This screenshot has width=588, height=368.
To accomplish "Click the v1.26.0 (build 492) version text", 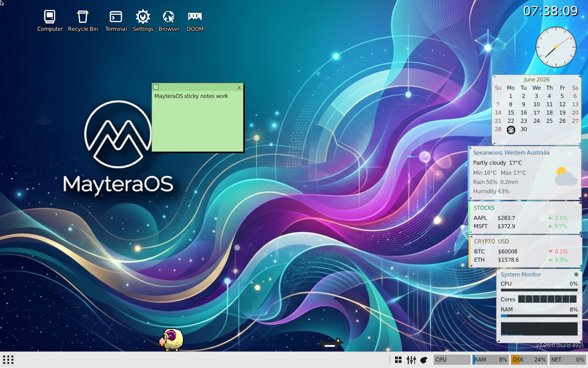I will tap(560, 345).
